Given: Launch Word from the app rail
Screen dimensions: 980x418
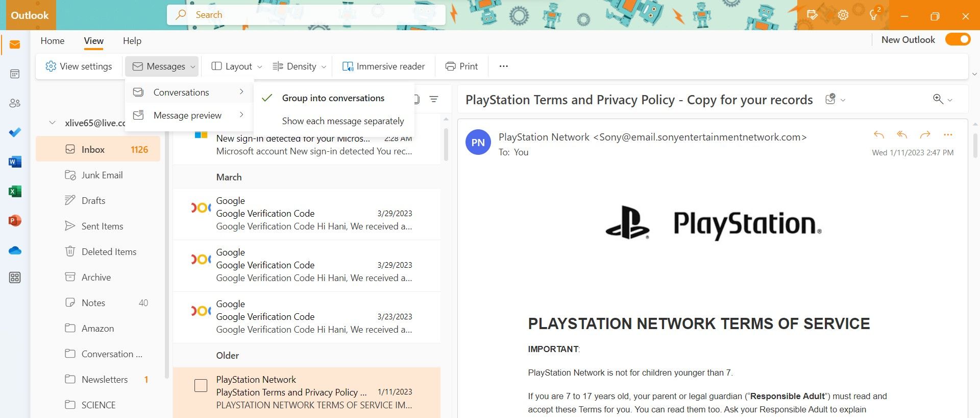Looking at the screenshot, I should tap(15, 162).
